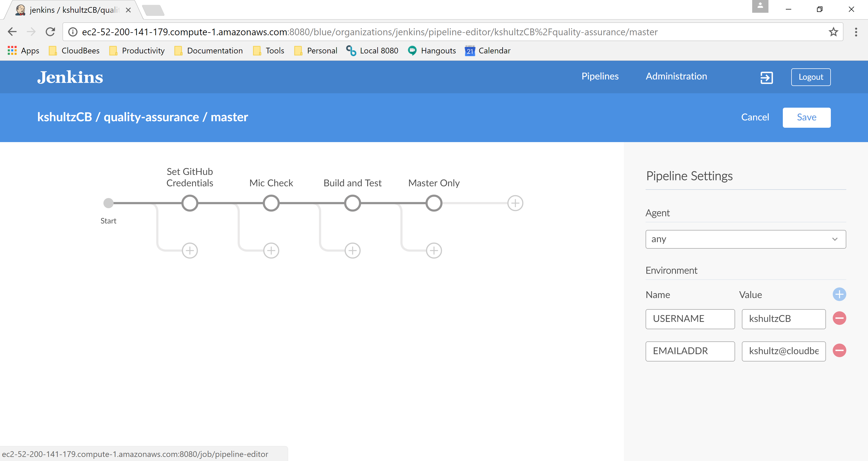This screenshot has height=461, width=868.
Task: Open the Documentation bookmarks folder
Action: pyautogui.click(x=209, y=50)
